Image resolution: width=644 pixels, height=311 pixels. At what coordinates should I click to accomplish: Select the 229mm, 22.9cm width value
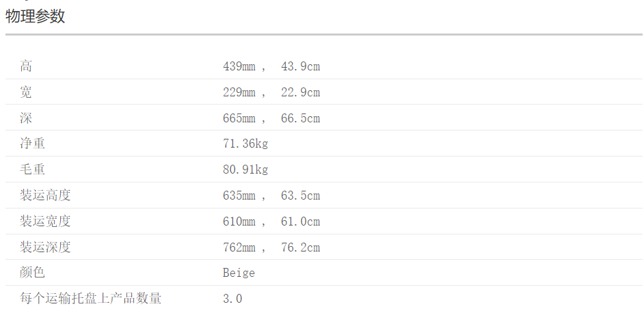point(271,92)
